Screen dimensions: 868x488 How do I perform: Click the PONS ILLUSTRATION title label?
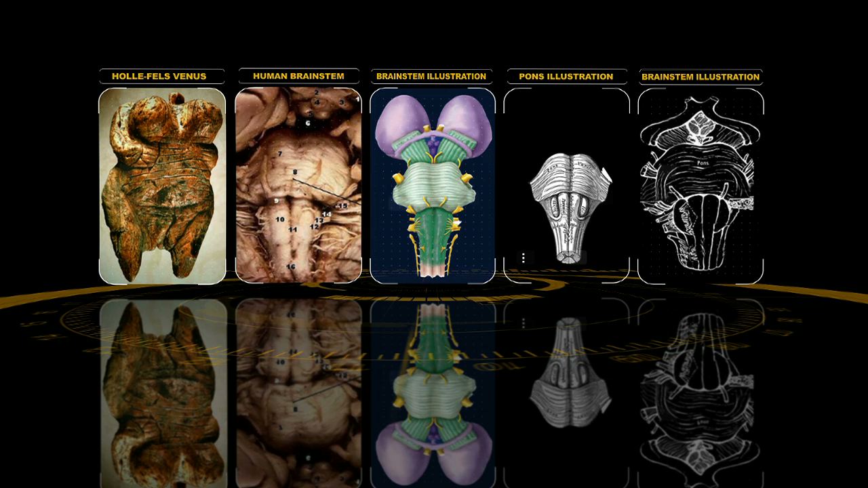(566, 76)
